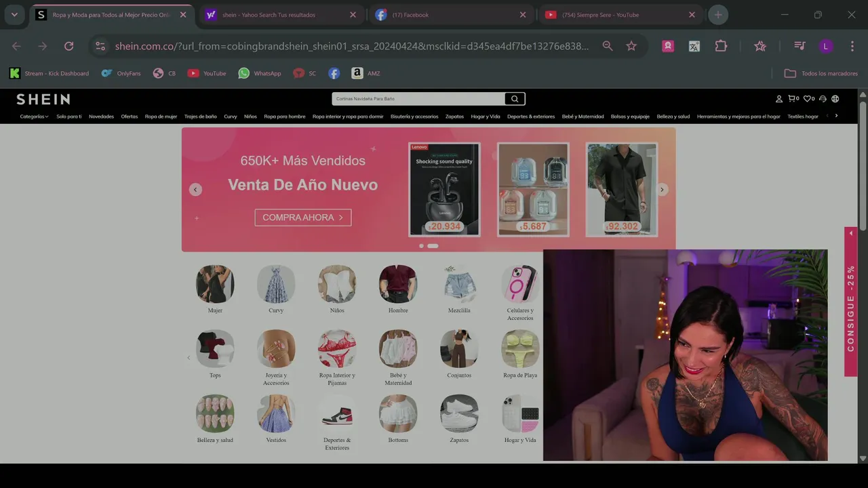Go back to previous page
Screen dimensions: 868x488
pyautogui.click(x=16, y=46)
